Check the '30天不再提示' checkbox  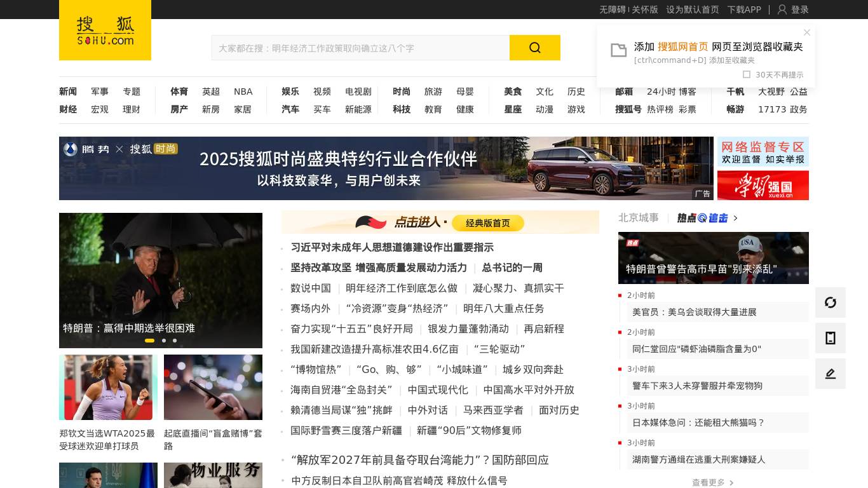(x=747, y=74)
